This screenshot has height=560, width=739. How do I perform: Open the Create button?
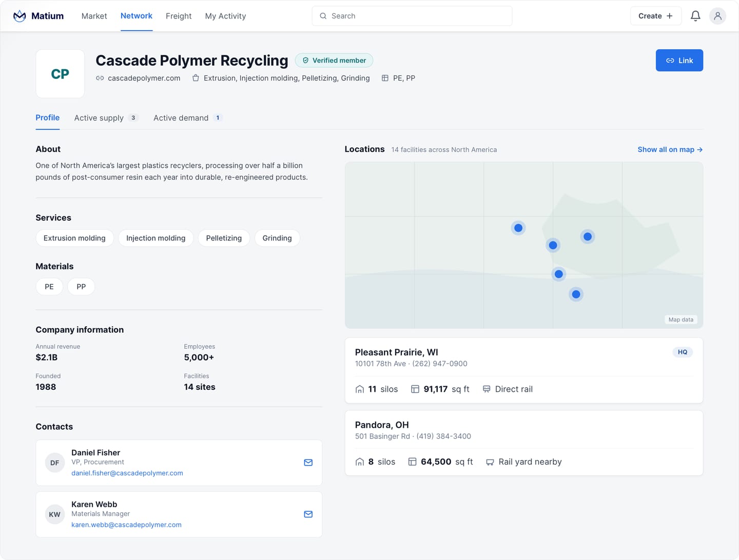tap(655, 16)
